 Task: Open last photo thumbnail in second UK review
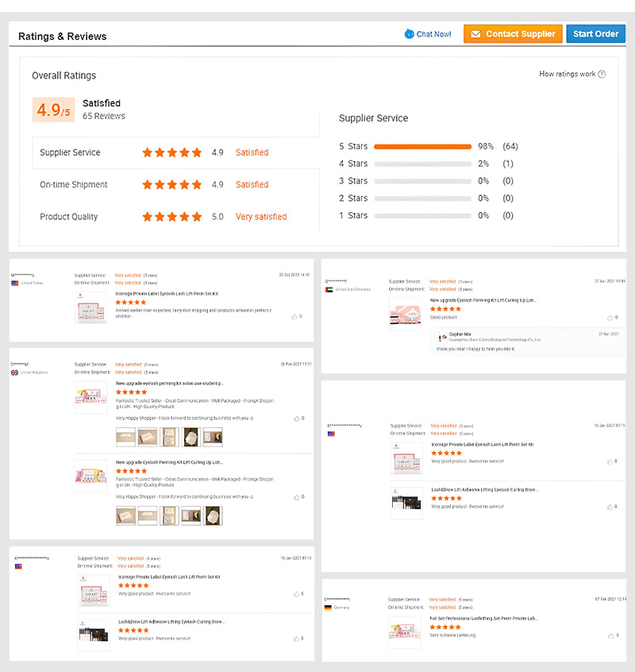pyautogui.click(x=213, y=516)
